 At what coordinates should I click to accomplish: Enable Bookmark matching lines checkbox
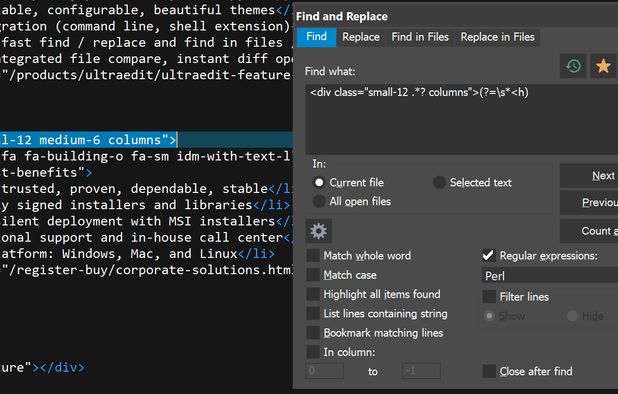click(x=313, y=333)
